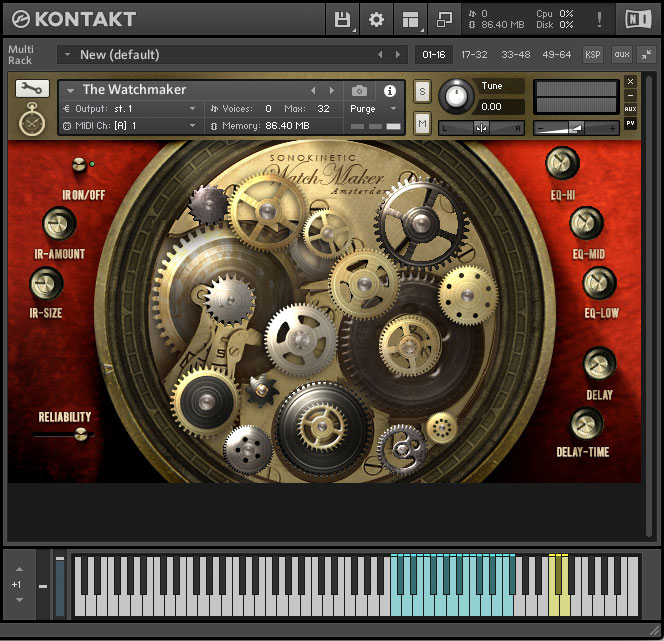Show instrument info via the i icon
This screenshot has height=641, width=664.
point(390,90)
